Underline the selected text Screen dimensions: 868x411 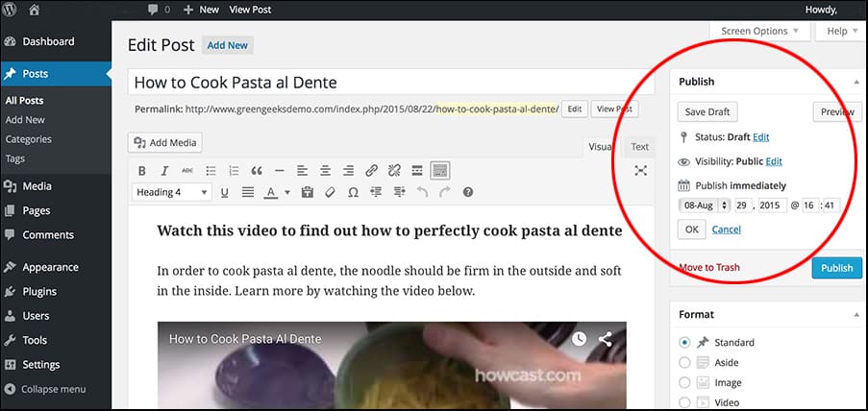coord(224,192)
